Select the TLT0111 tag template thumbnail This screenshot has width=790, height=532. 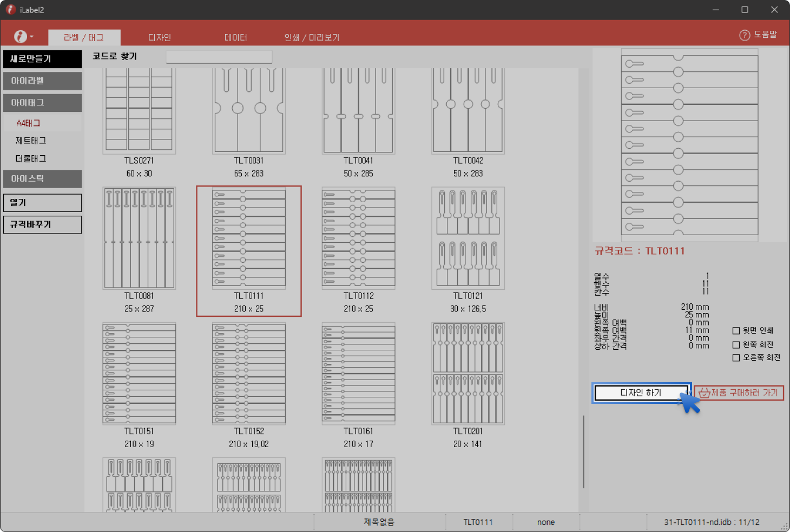click(x=249, y=238)
